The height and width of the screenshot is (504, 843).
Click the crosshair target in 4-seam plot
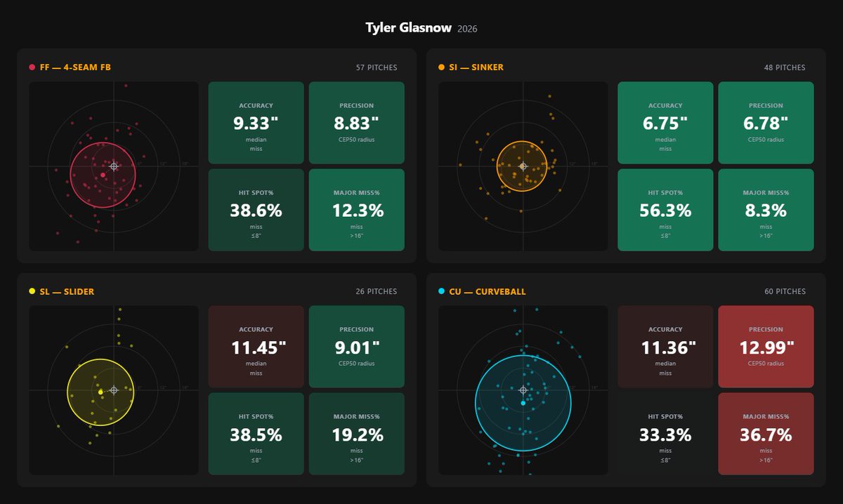coord(114,166)
